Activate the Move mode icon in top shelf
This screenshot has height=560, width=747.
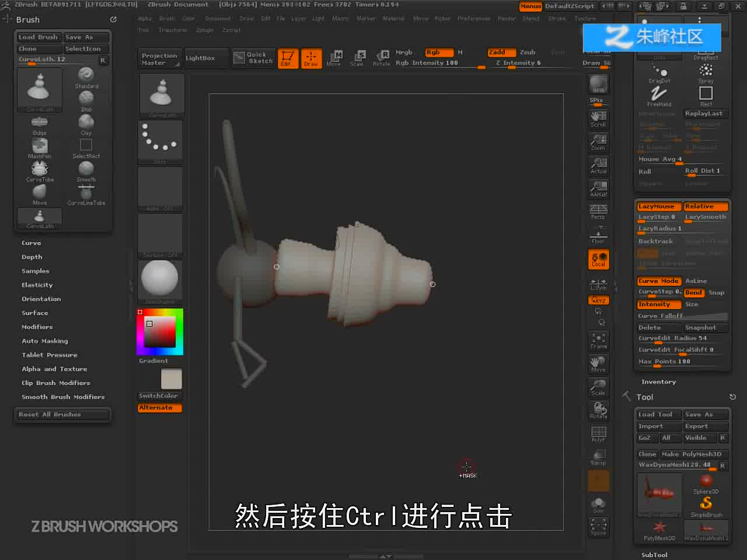[x=334, y=58]
